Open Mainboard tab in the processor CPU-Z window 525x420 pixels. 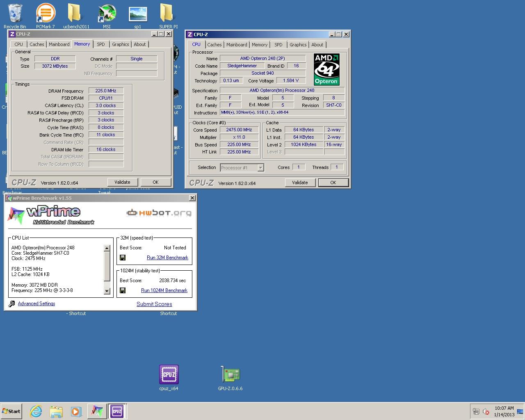[237, 45]
